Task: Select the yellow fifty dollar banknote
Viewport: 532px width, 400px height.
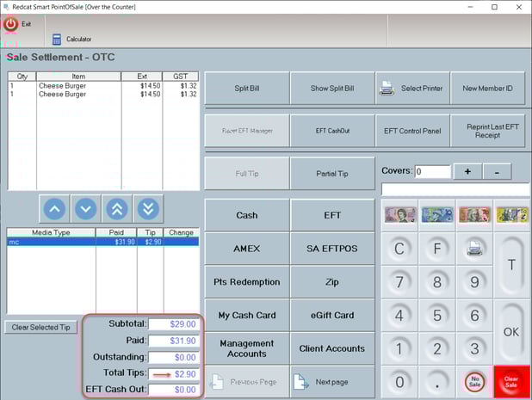Action: 512,215
